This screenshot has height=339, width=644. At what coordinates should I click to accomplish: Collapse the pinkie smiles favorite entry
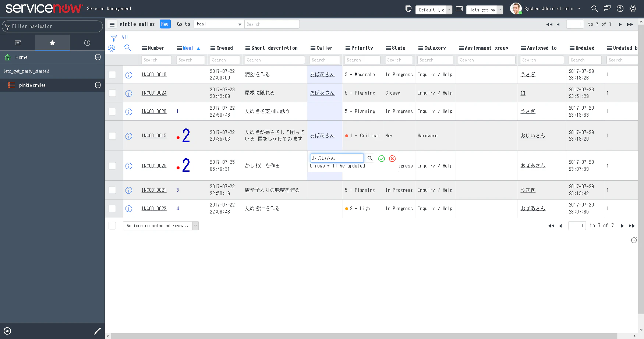click(98, 85)
